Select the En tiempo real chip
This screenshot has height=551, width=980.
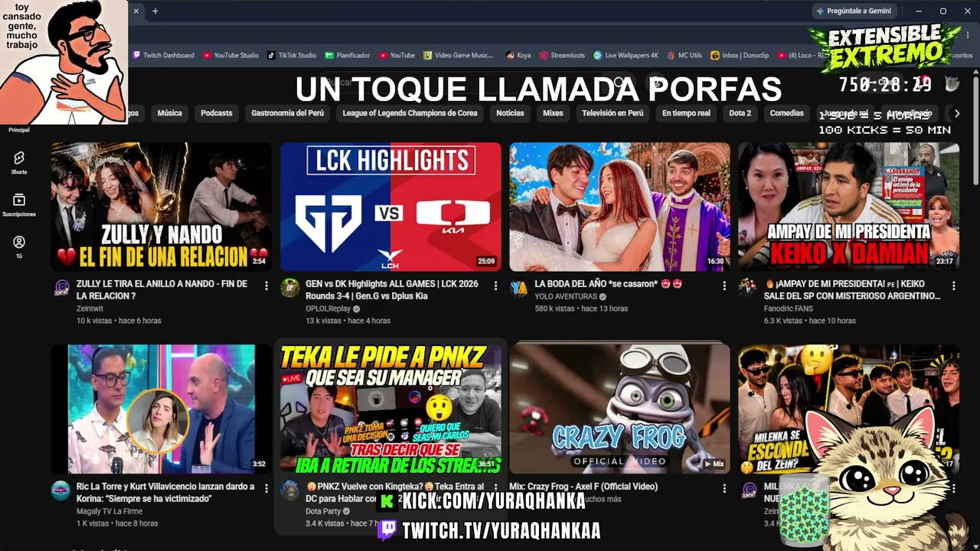[x=686, y=113]
